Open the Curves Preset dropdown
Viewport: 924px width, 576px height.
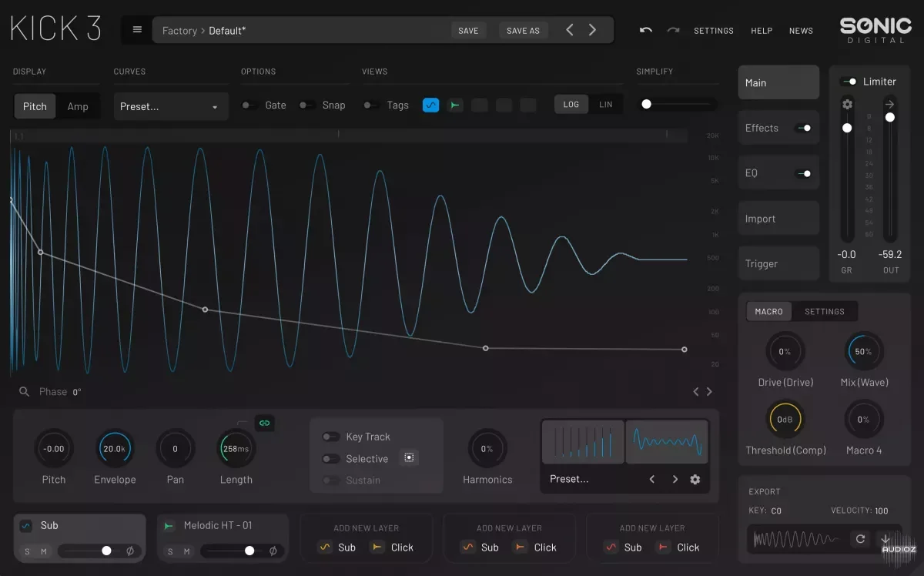(171, 106)
